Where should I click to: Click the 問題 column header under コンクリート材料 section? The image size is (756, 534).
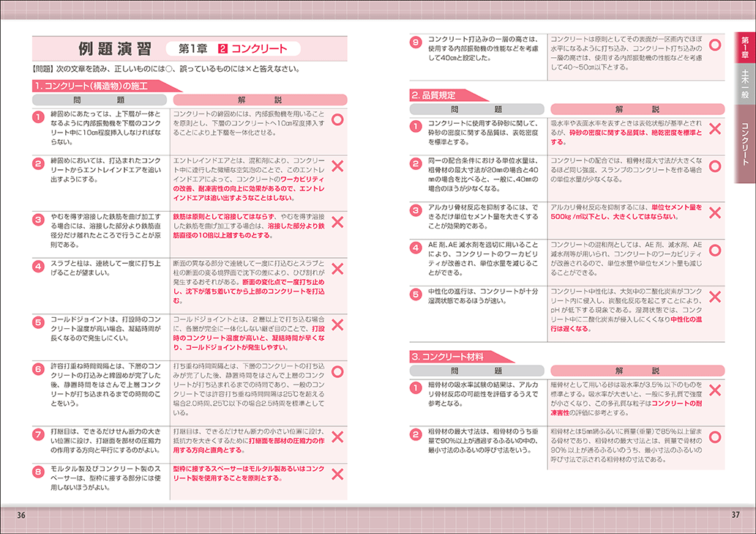pos(477,371)
